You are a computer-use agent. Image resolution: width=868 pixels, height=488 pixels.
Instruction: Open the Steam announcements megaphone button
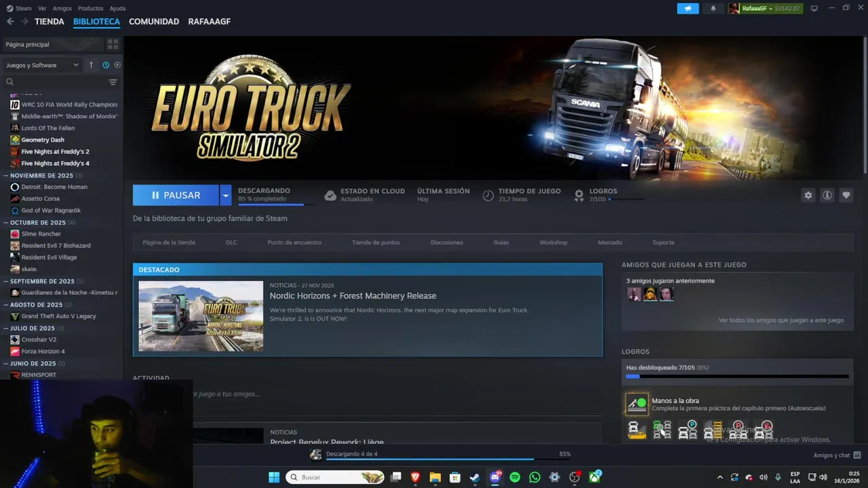point(688,8)
